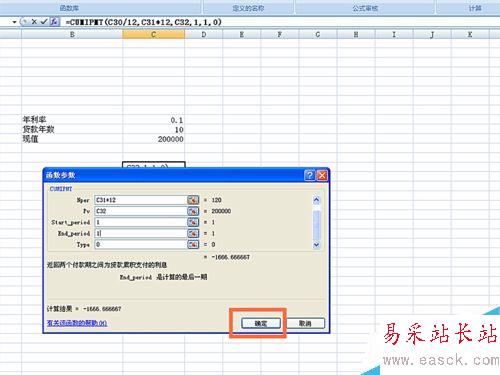Viewport: 500px width, 375px height.
Task: Select column E header
Action: click(242, 34)
